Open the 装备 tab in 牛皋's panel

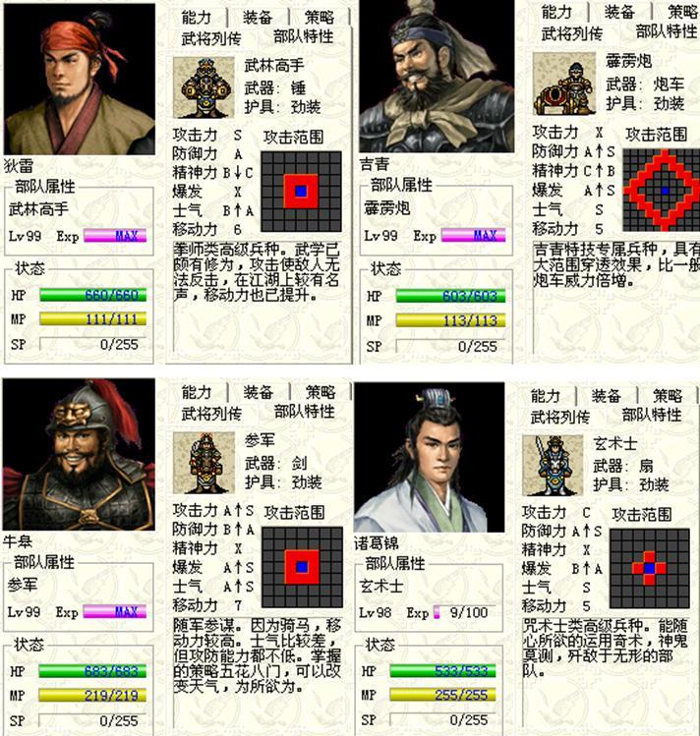[259, 392]
